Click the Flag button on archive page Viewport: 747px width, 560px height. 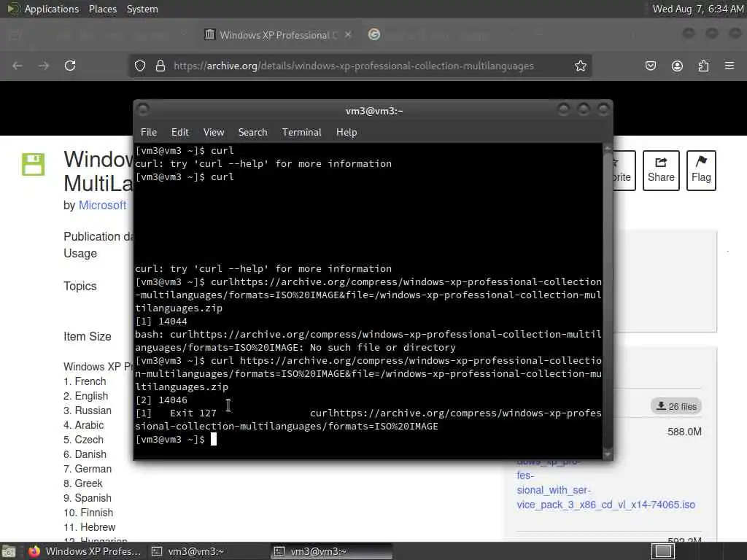[701, 171]
